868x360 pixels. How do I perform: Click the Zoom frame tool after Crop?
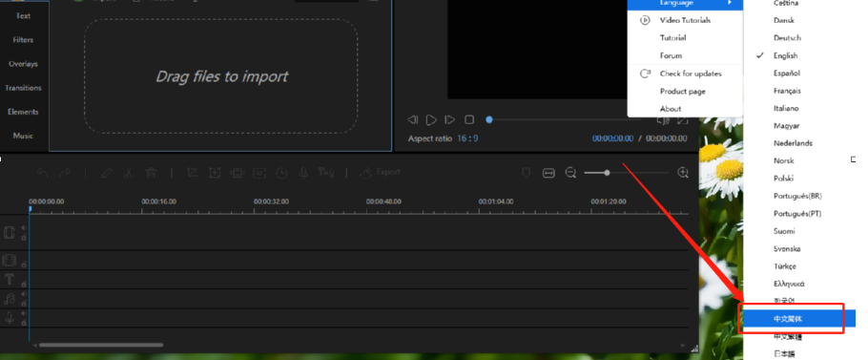[215, 173]
